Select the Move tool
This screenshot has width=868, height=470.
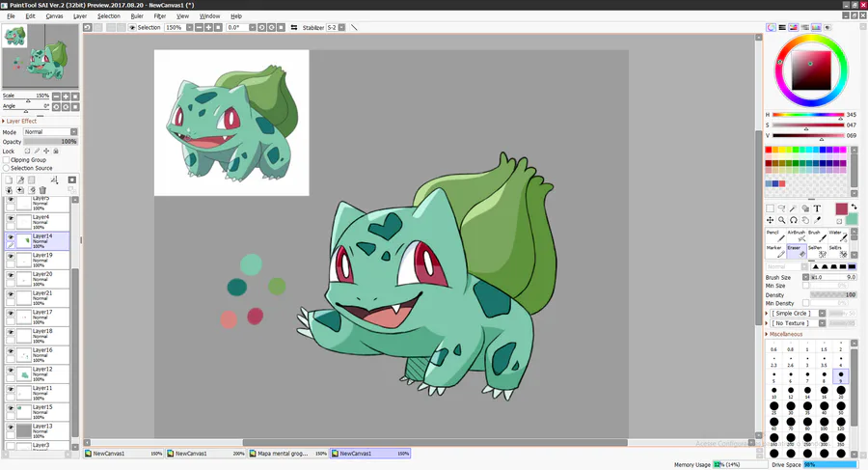point(770,220)
